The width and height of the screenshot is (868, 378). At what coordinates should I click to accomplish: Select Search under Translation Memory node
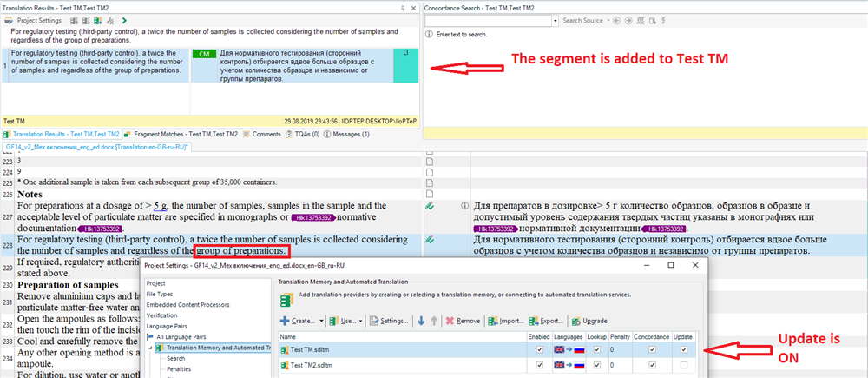point(175,358)
